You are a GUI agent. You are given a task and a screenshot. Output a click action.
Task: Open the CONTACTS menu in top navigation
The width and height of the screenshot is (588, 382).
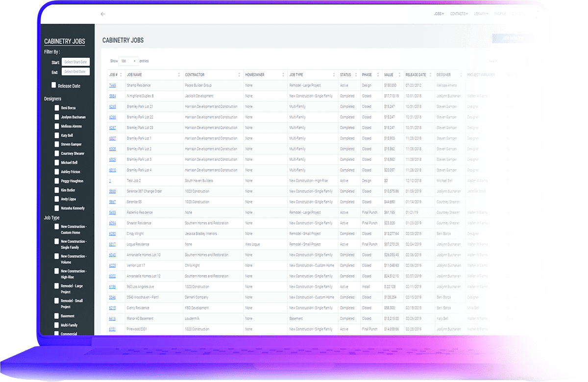click(x=459, y=14)
